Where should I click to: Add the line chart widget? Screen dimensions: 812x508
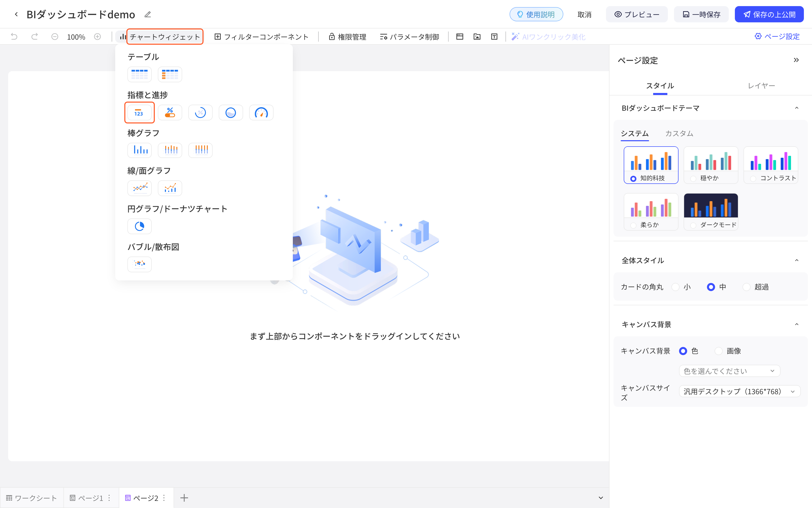point(139,188)
